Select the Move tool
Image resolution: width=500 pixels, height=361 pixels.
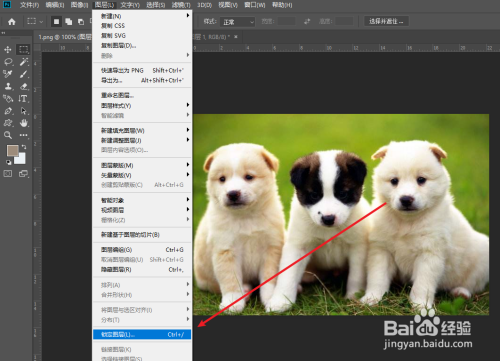(8, 50)
